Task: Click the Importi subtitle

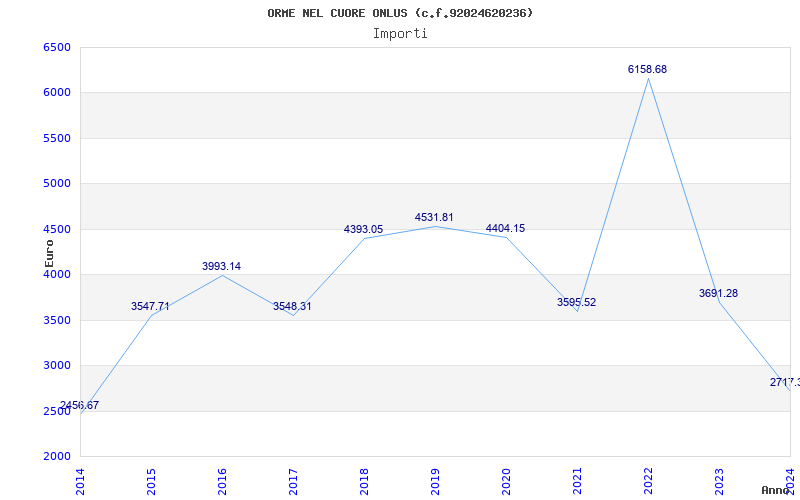Action: pos(400,34)
